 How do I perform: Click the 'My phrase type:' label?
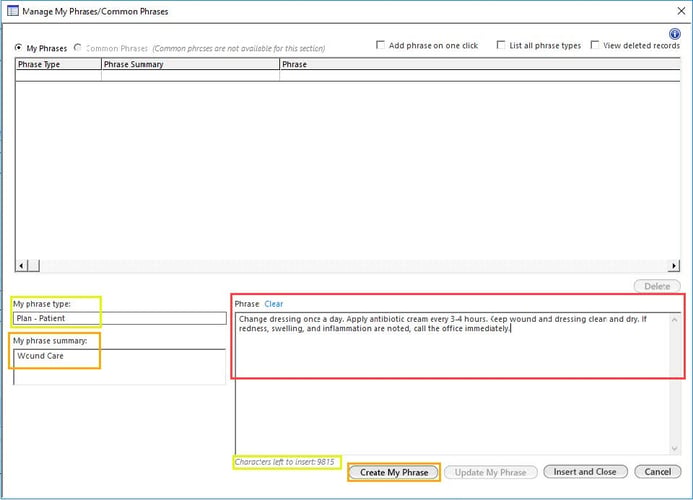point(42,304)
